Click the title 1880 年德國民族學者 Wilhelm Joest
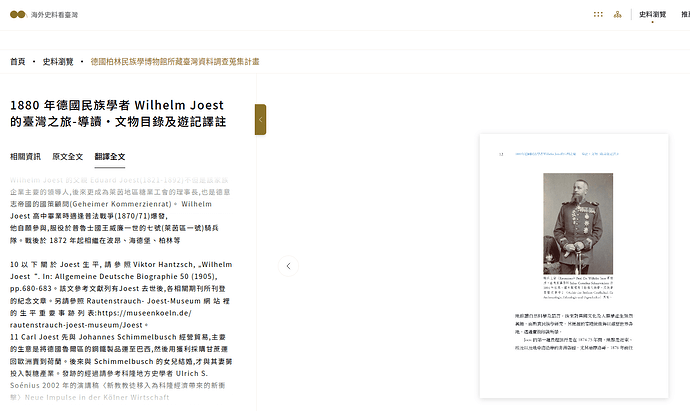 (x=117, y=113)
